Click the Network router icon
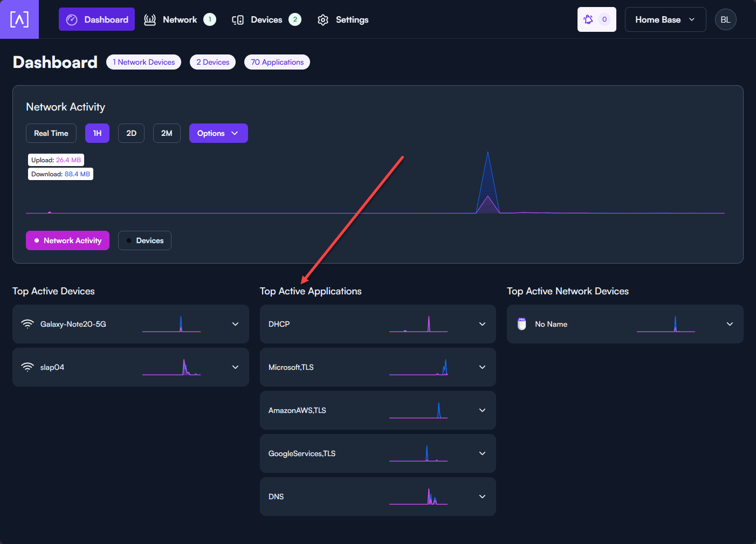The height and width of the screenshot is (544, 756). pos(150,20)
